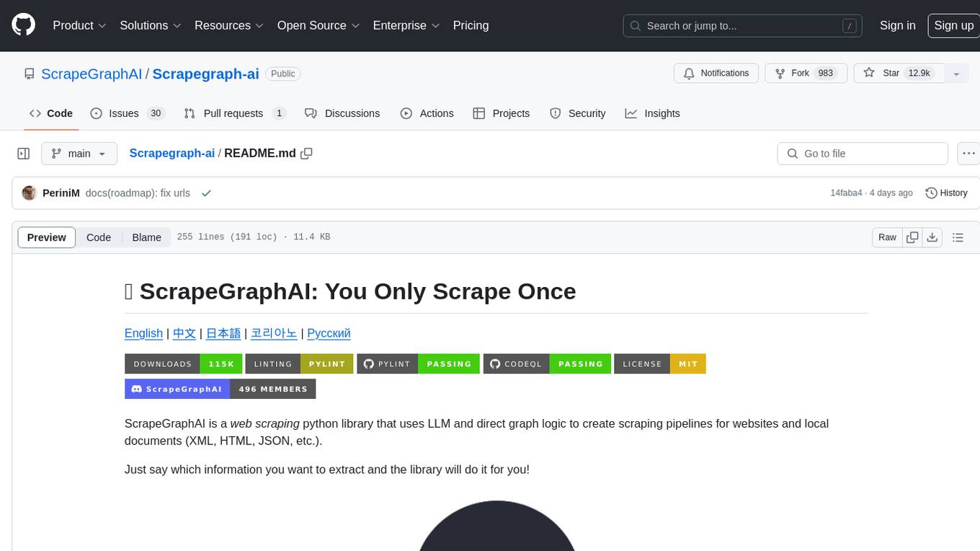Open PeriniM author profile avatar

pyautogui.click(x=30, y=193)
